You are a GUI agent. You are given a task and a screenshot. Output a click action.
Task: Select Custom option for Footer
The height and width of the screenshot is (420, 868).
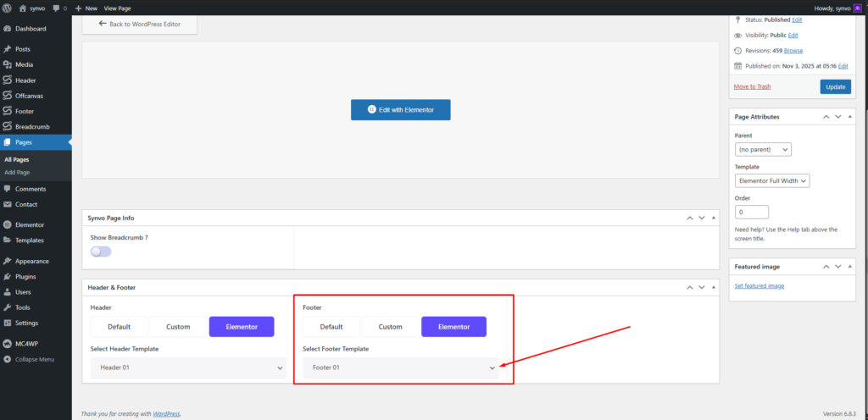(x=390, y=327)
